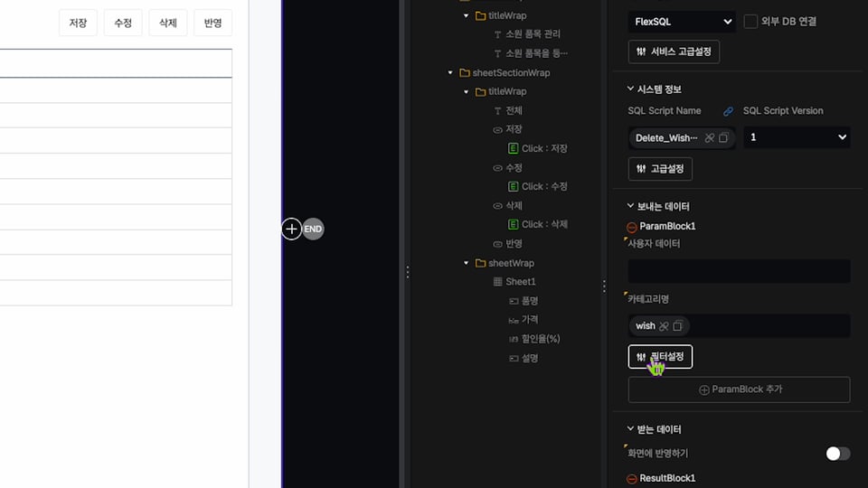Click the vertical dots handle left of tree panel
868x488 pixels.
coord(408,272)
